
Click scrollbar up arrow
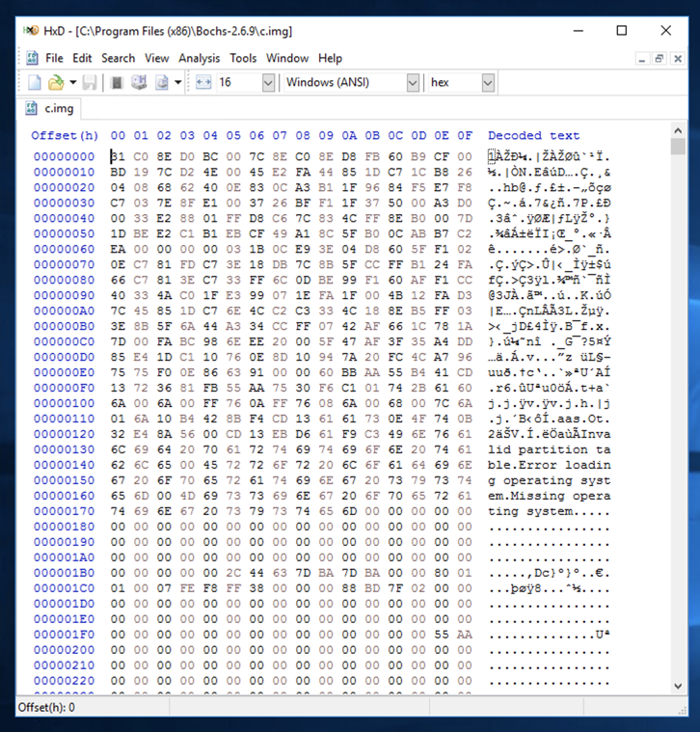(678, 130)
